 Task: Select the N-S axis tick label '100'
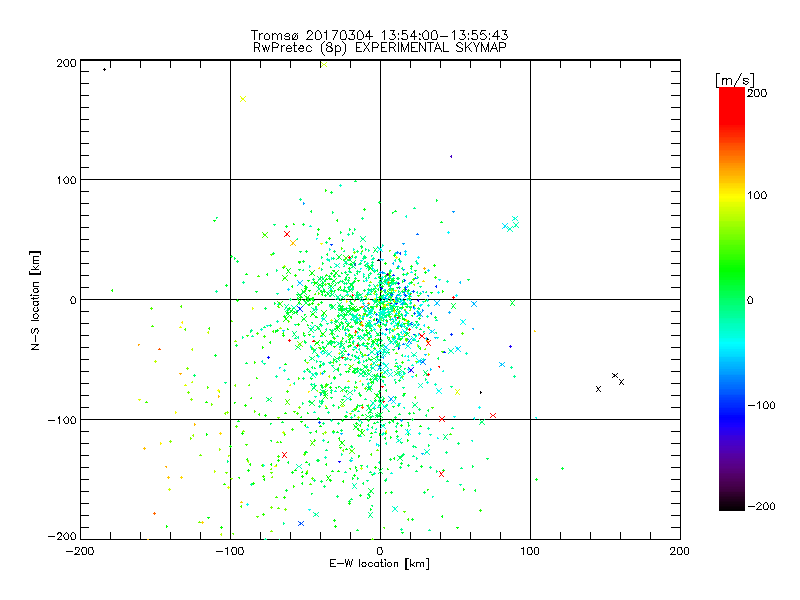[66, 181]
